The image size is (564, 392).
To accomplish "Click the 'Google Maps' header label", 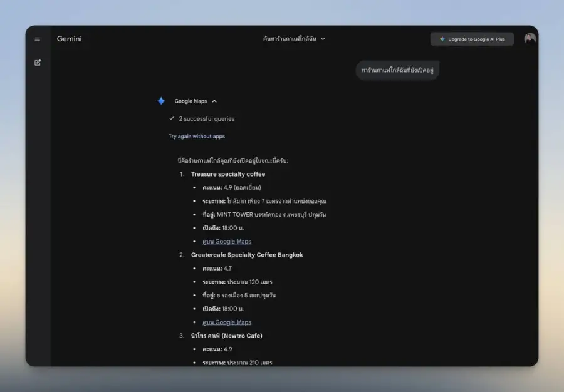I will (x=191, y=101).
